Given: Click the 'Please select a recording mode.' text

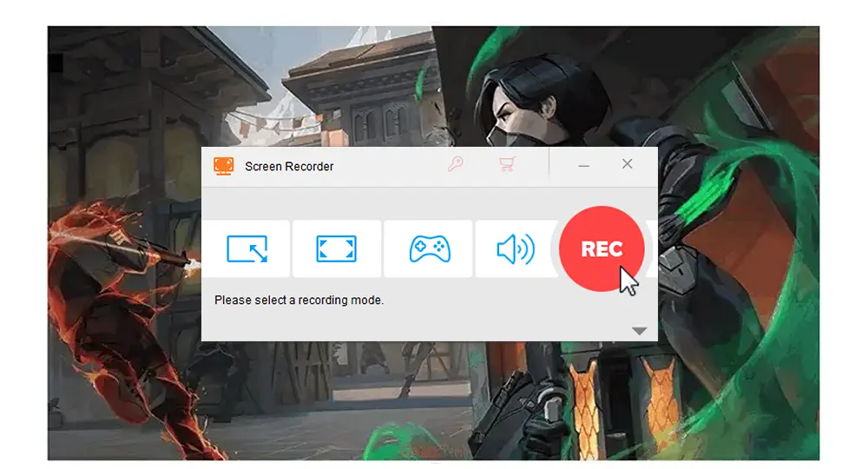Looking at the screenshot, I should tap(299, 301).
